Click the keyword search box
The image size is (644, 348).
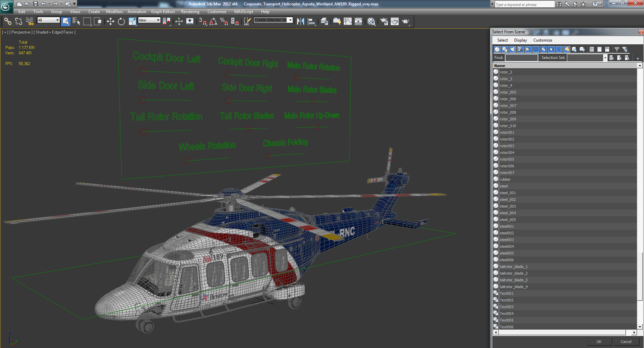pyautogui.click(x=524, y=4)
